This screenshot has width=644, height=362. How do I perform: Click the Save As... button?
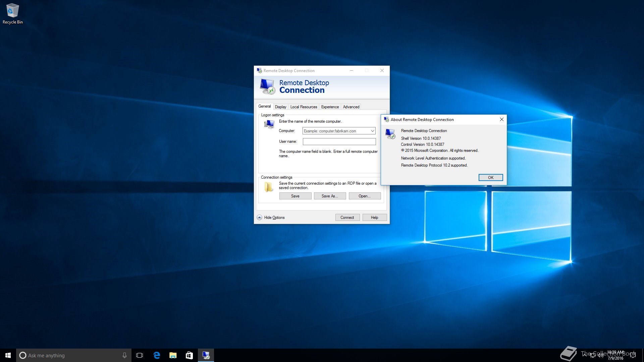coord(330,196)
